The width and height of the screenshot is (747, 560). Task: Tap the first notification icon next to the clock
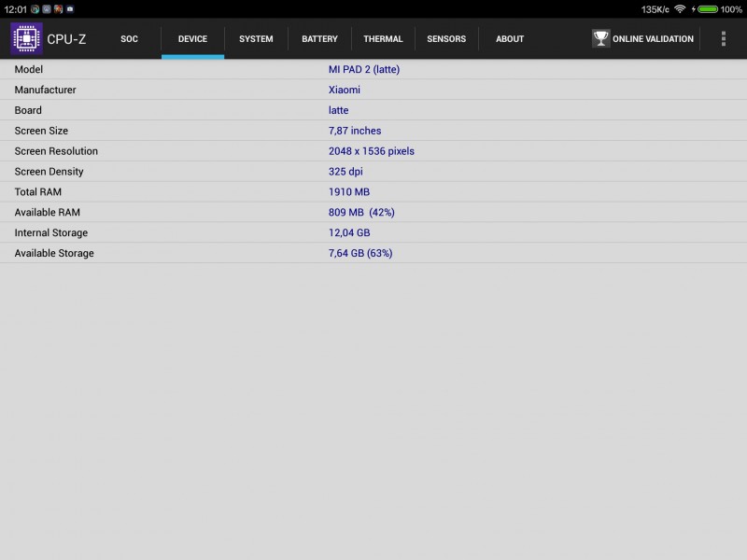pyautogui.click(x=35, y=9)
